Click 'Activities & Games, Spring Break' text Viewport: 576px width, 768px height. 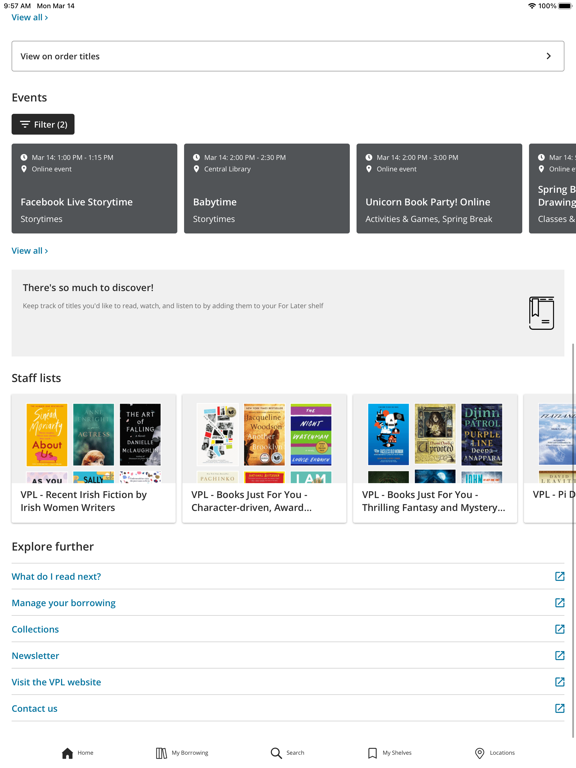pos(429,219)
